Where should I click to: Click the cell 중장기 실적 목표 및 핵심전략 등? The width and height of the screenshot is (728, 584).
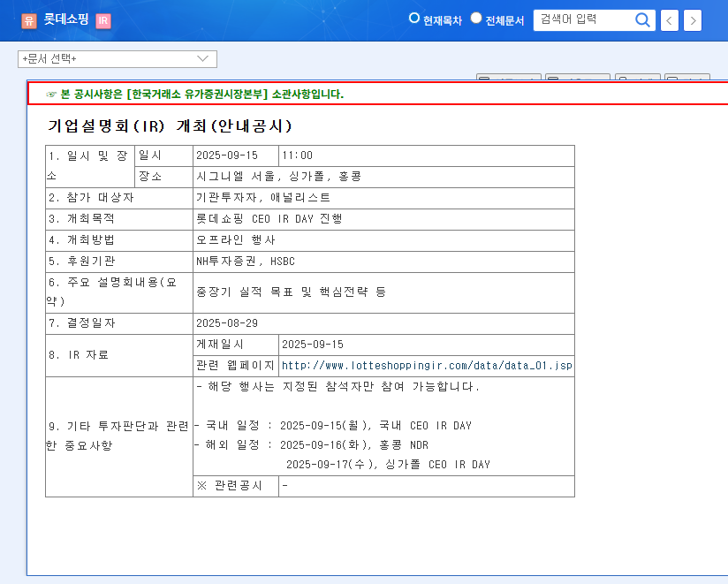383,292
